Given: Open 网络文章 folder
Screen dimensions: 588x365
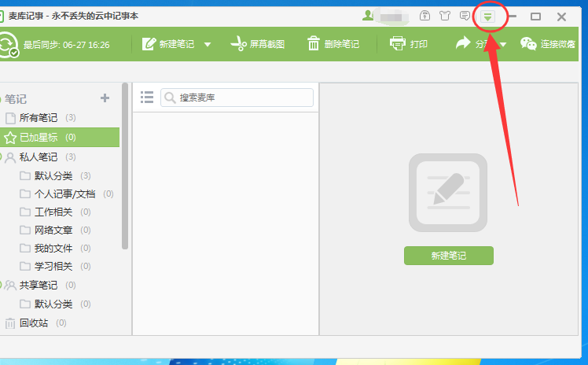Looking at the screenshot, I should point(55,230).
